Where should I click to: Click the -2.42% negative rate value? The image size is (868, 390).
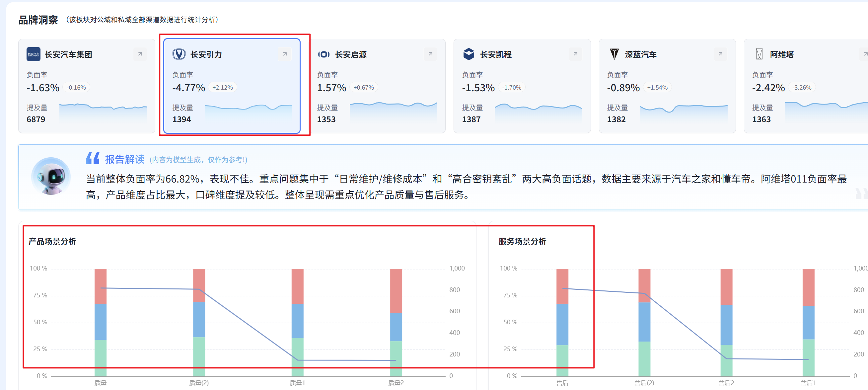(x=768, y=88)
